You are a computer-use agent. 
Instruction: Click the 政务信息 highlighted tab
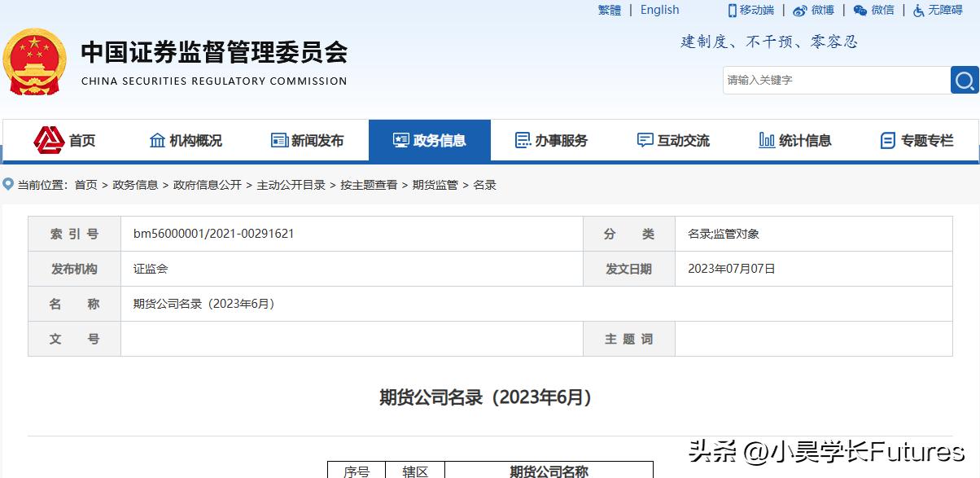(430, 139)
